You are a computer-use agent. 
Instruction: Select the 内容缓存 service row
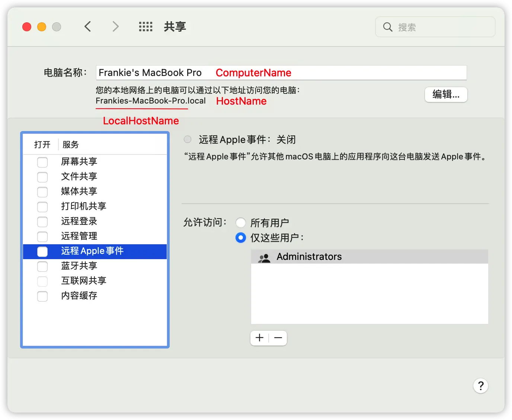coord(95,296)
